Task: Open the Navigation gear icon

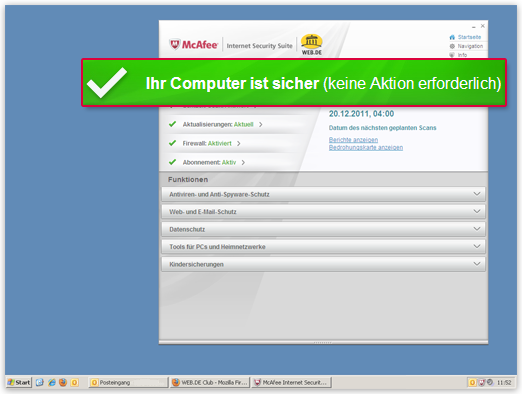Action: (x=452, y=46)
